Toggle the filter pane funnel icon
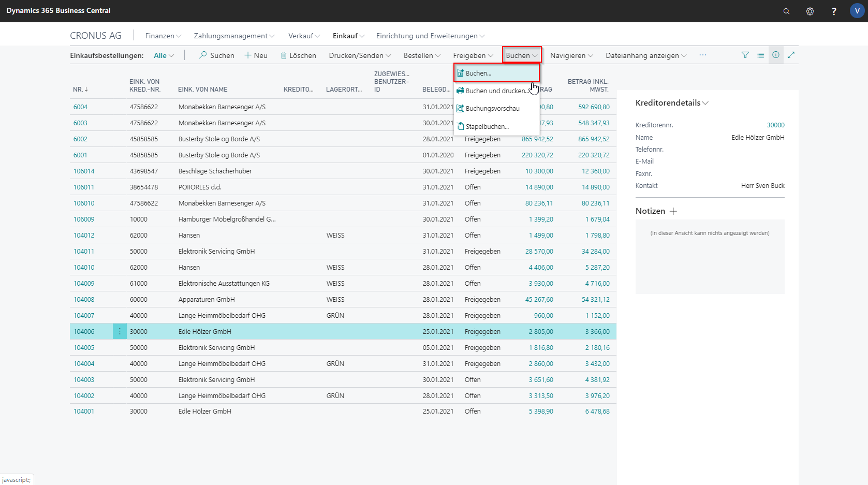The height and width of the screenshot is (485, 868). pos(745,55)
